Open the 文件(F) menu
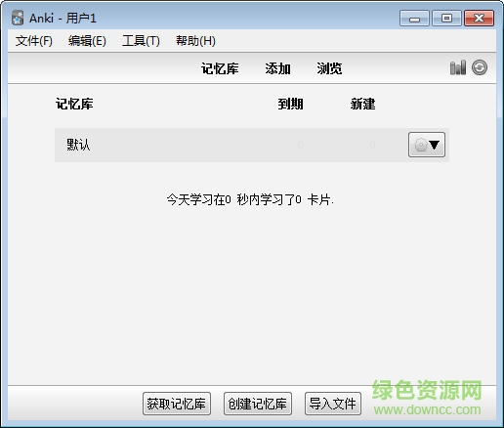Screen dimensions: 504x428 tap(33, 41)
